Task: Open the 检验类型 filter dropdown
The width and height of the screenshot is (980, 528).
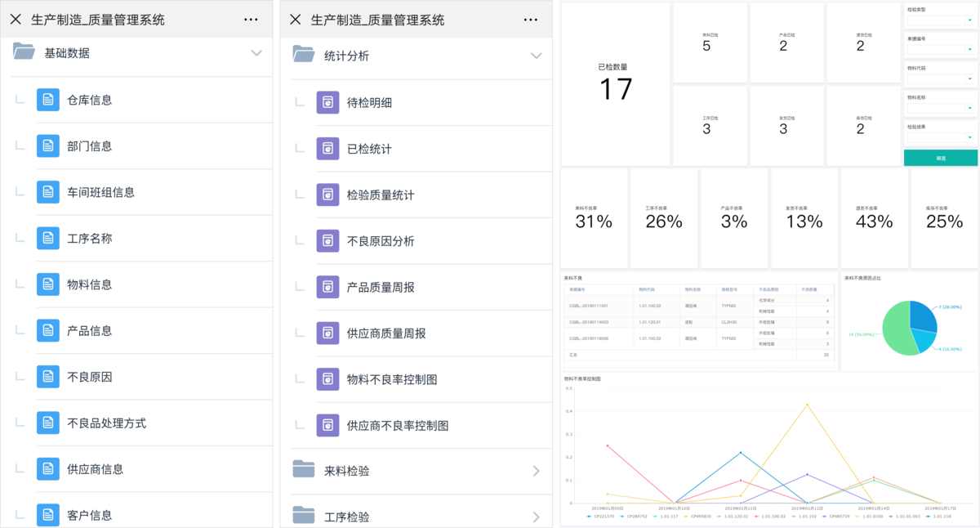Action: tap(940, 20)
